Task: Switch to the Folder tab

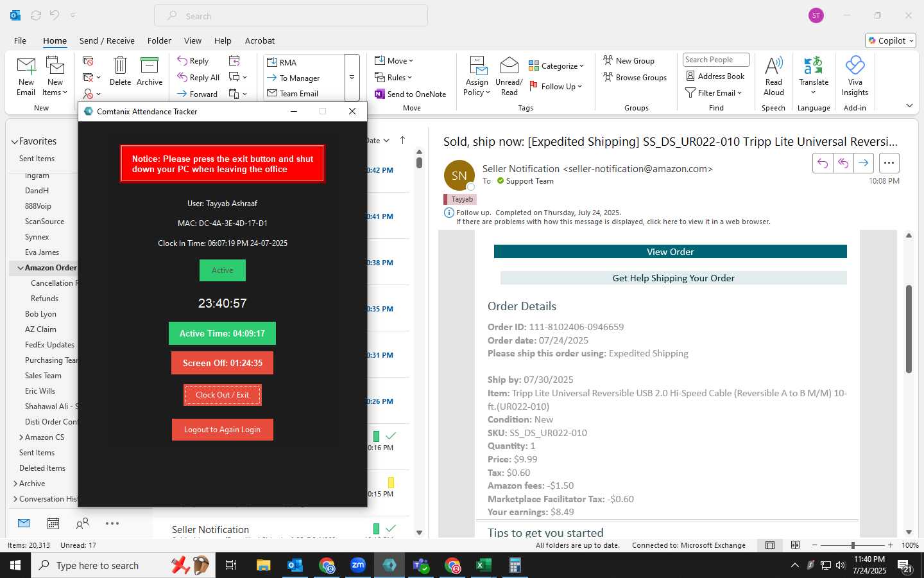Action: [x=159, y=40]
